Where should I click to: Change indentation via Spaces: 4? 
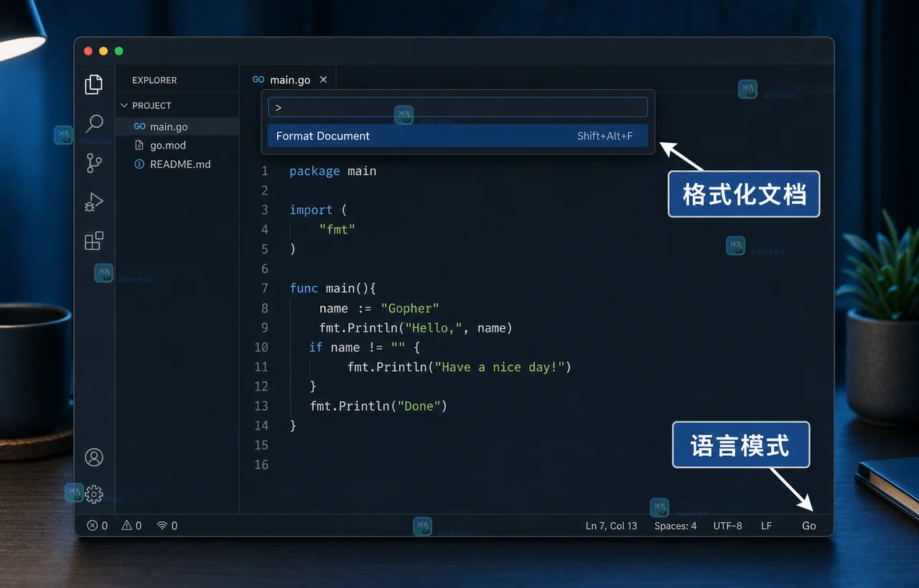point(676,526)
